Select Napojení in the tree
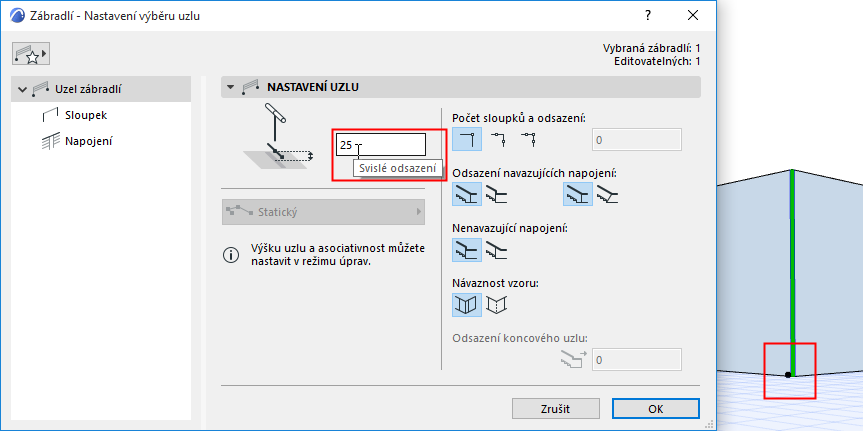The width and height of the screenshot is (863, 431). tap(88, 141)
